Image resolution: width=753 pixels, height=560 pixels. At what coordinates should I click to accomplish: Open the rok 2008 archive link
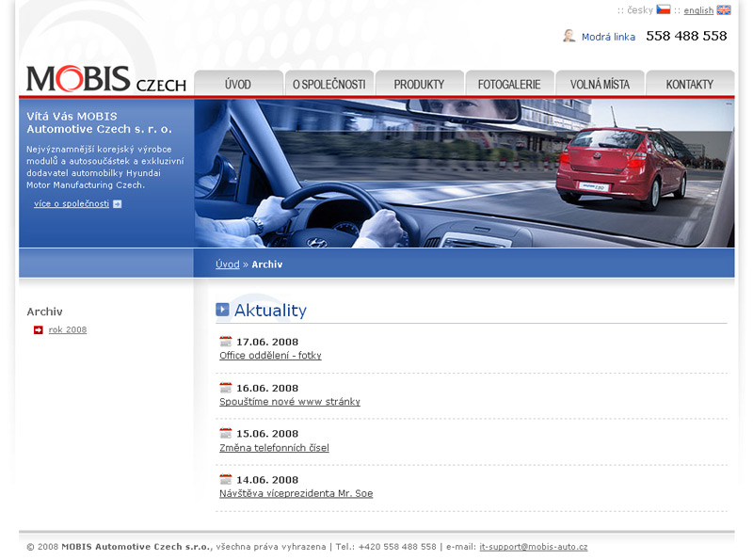coord(68,330)
